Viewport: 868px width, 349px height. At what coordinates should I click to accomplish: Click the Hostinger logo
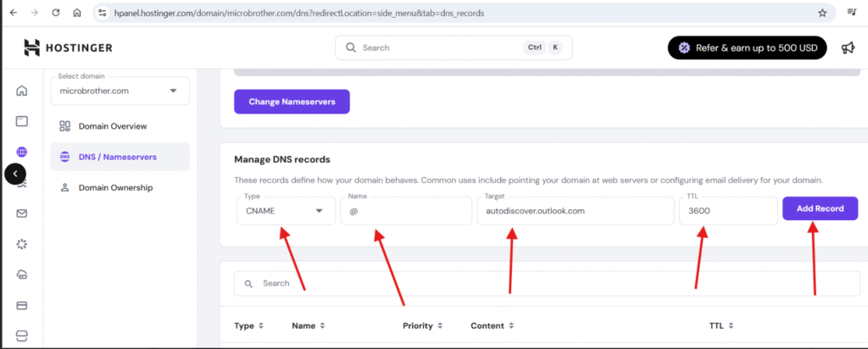tap(64, 48)
